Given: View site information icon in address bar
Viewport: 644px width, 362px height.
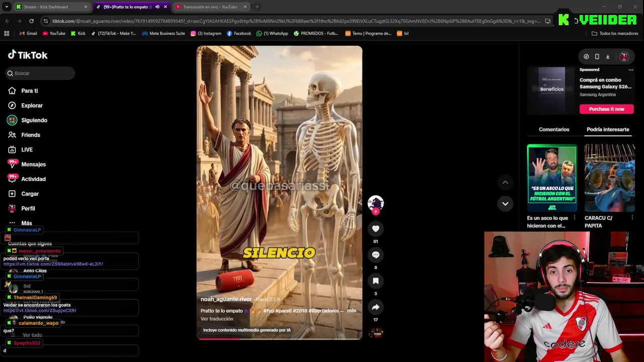Looking at the screenshot, I should point(46,21).
